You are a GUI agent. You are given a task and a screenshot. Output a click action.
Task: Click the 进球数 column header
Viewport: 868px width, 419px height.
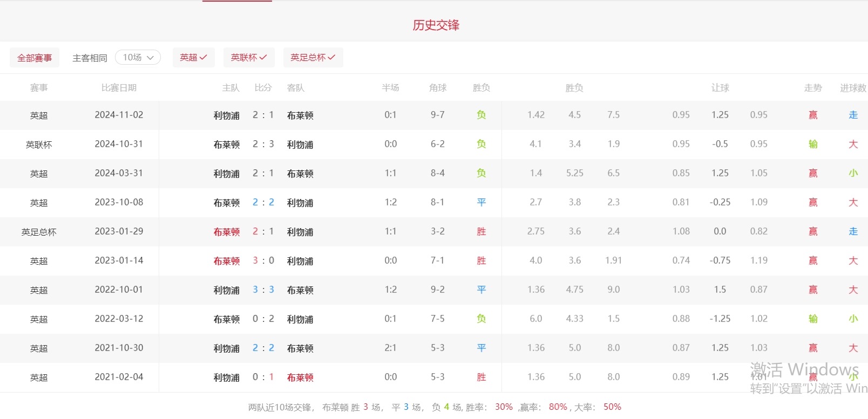click(x=853, y=88)
